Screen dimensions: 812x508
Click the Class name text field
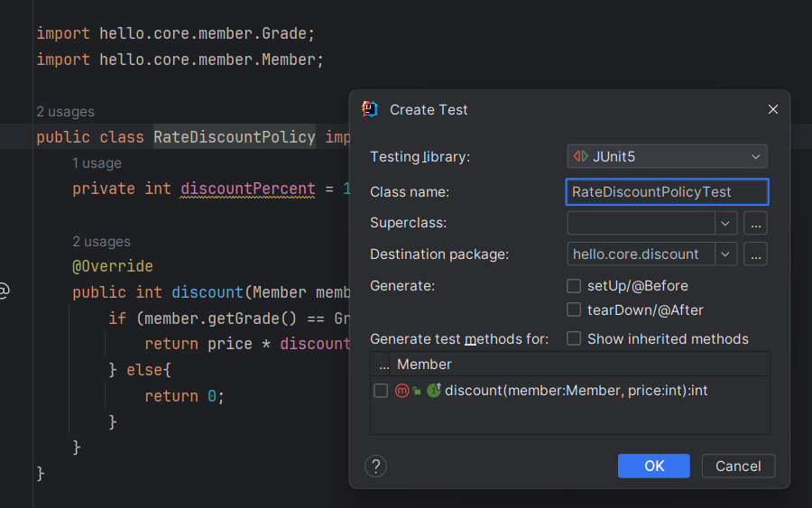tap(667, 192)
